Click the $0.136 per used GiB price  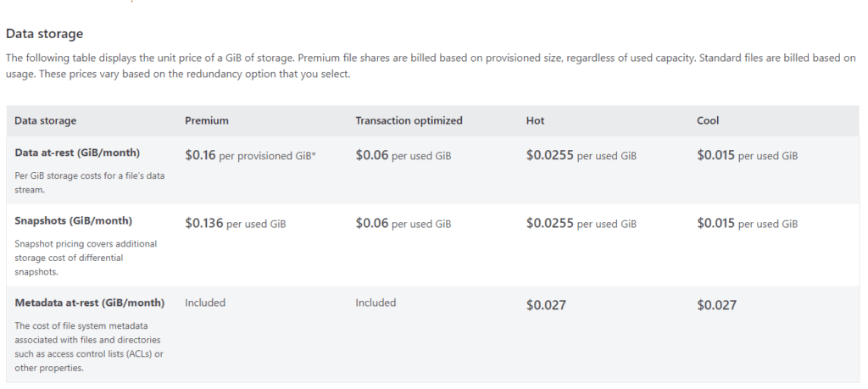tap(235, 224)
